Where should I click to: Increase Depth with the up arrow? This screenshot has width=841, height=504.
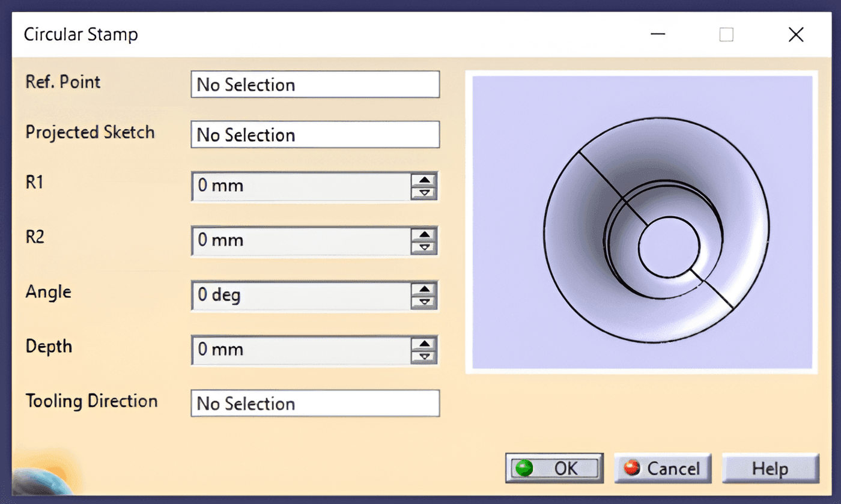tap(425, 344)
